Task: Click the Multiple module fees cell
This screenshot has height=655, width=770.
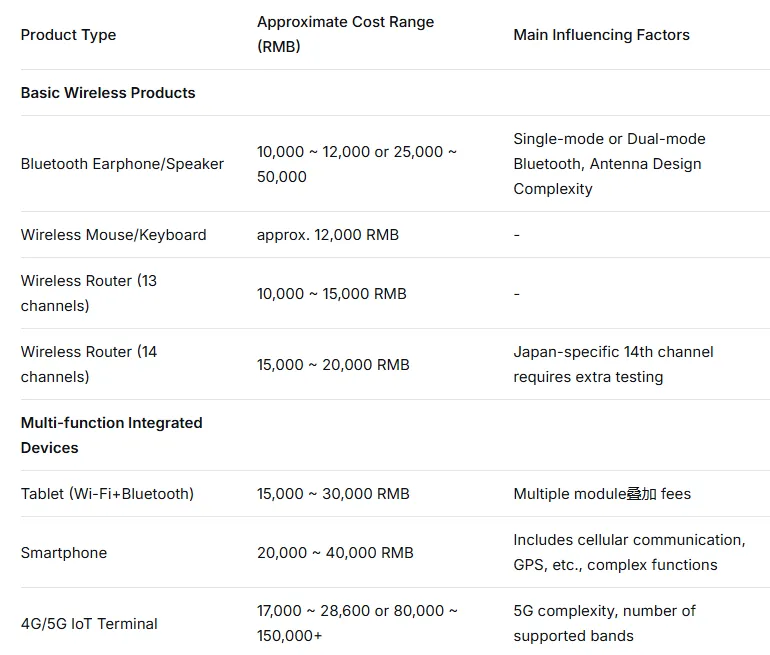Action: pos(602,494)
